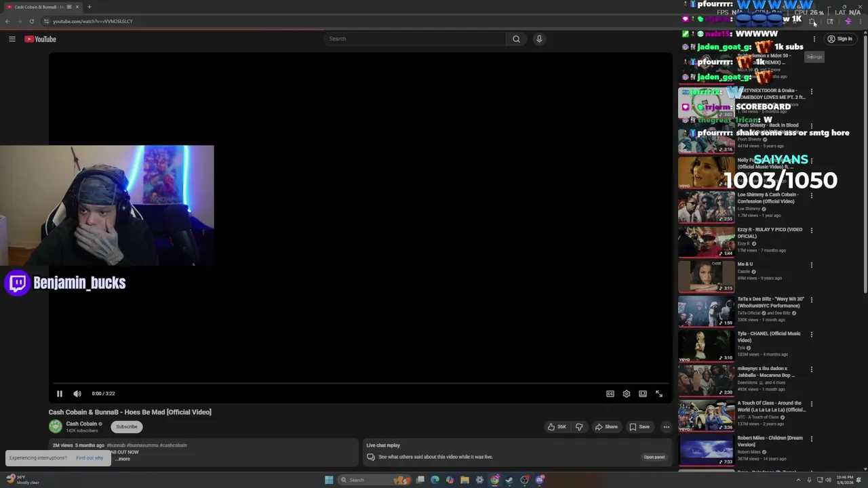Sign in to YouTube
The image size is (868, 488).
pos(840,39)
